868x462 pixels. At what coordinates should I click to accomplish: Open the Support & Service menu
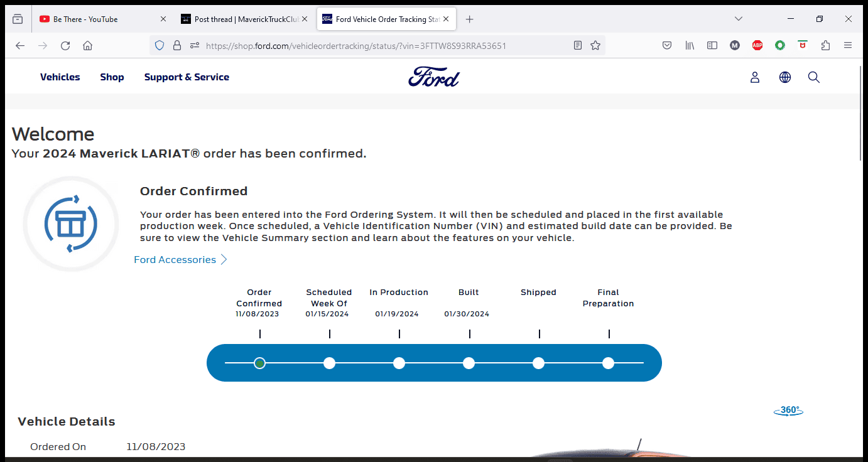[x=187, y=77]
